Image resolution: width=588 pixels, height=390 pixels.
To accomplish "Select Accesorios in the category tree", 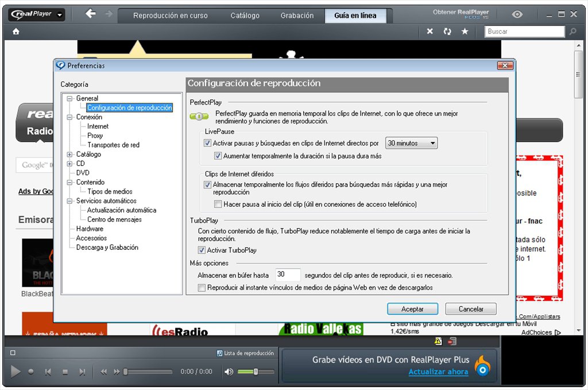I will (x=91, y=238).
